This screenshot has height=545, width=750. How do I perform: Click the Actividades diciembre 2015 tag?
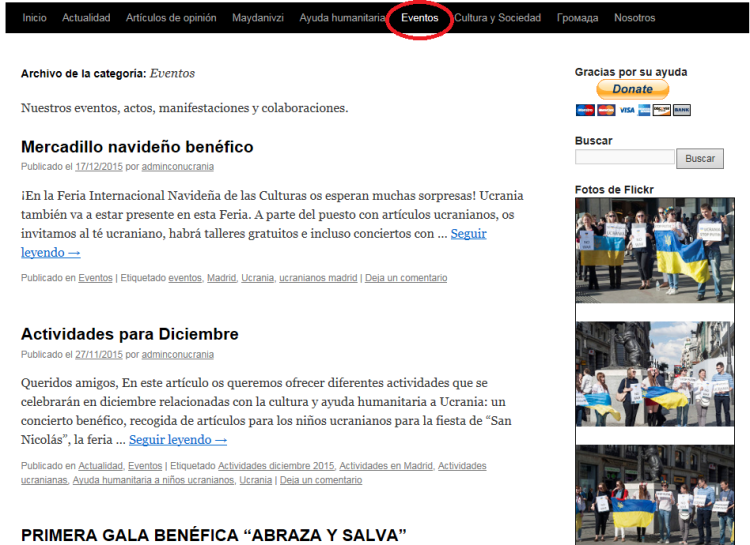[276, 466]
